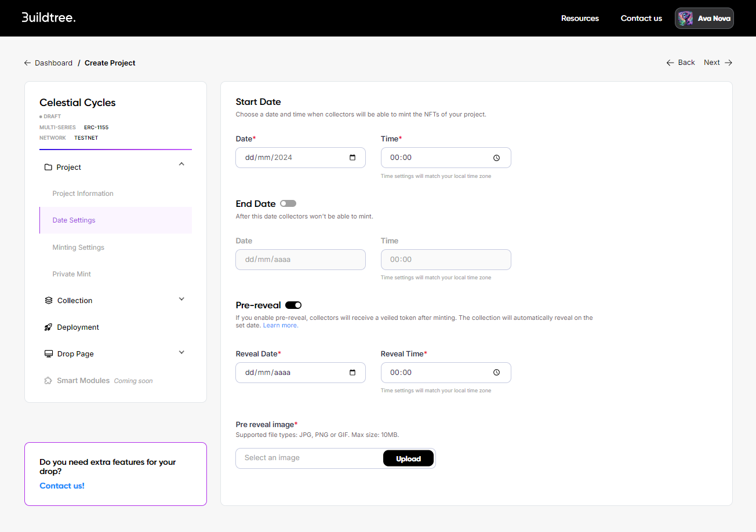Click the monitor icon beside Drop Page
The height and width of the screenshot is (532, 756).
[x=49, y=354]
